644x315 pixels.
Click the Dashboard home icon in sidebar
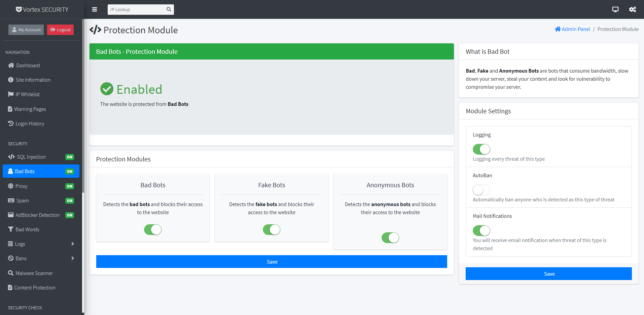pyautogui.click(x=11, y=66)
